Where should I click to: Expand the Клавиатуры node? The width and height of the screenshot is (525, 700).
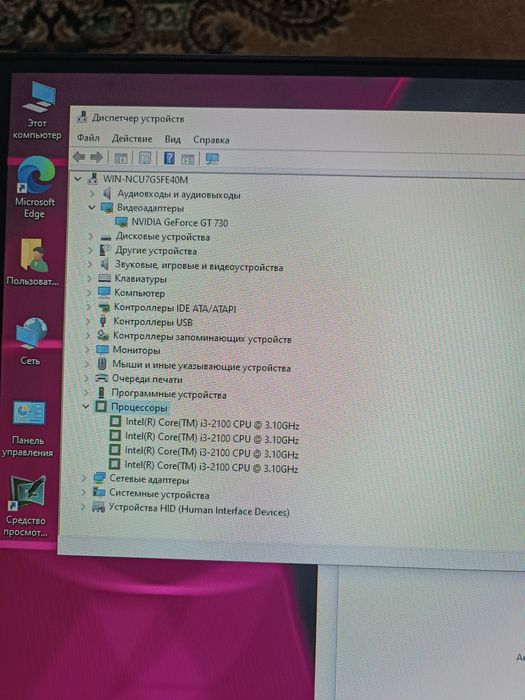(89, 279)
